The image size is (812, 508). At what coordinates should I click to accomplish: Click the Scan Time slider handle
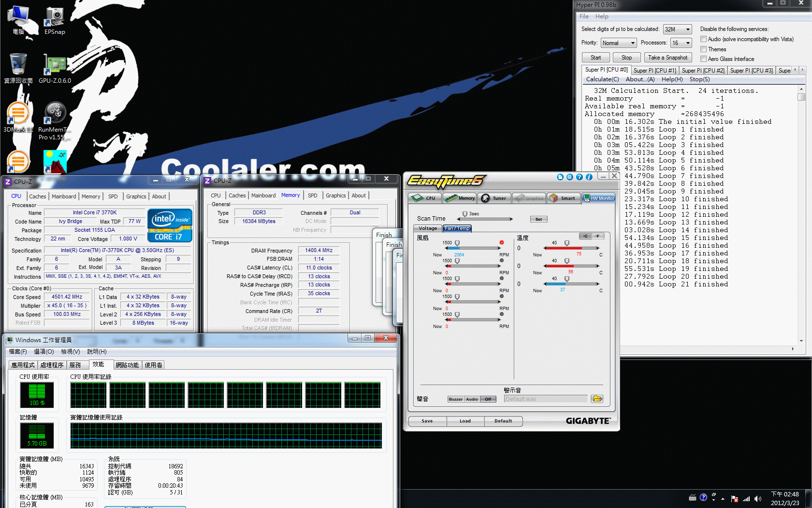point(465,214)
